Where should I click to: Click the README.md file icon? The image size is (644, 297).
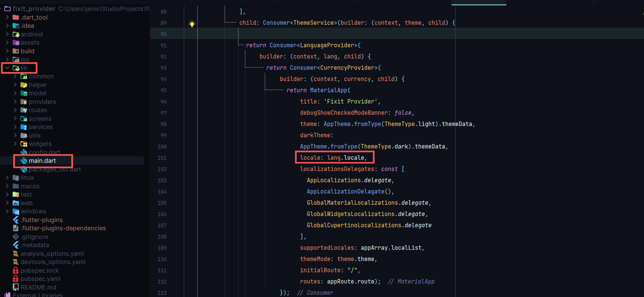point(16,287)
